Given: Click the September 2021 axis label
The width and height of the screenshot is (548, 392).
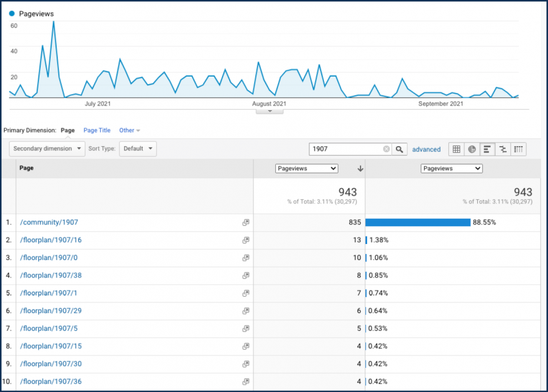Looking at the screenshot, I should point(441,104).
